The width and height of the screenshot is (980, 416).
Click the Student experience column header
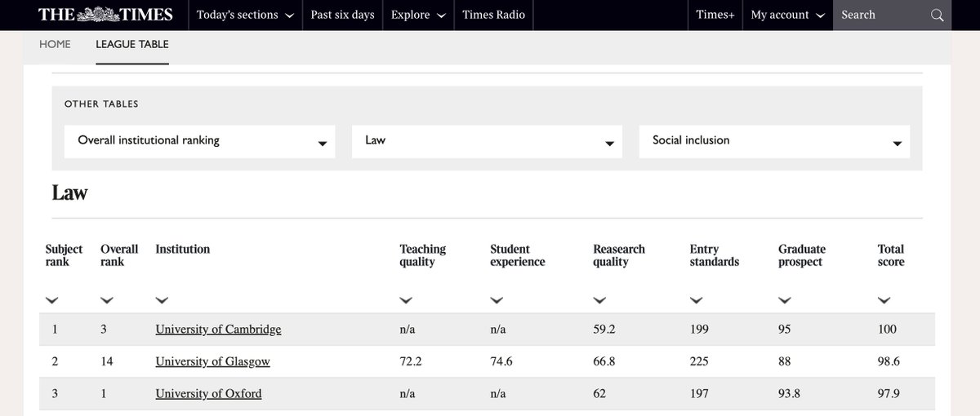pos(518,255)
